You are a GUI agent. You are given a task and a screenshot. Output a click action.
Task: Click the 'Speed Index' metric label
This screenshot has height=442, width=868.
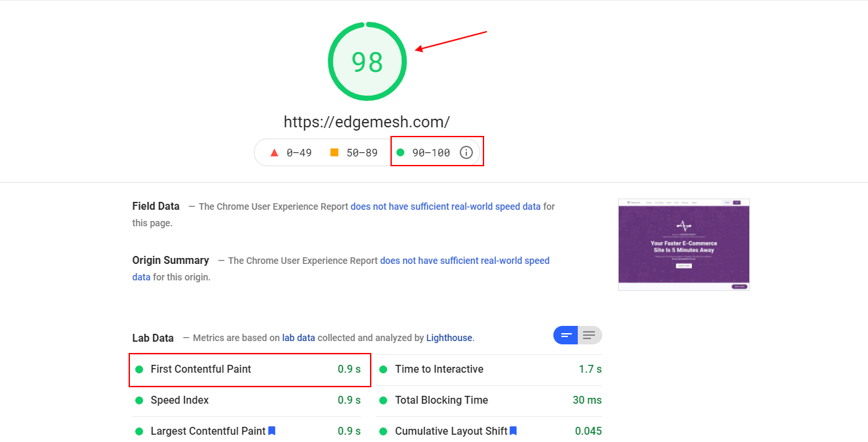point(180,400)
